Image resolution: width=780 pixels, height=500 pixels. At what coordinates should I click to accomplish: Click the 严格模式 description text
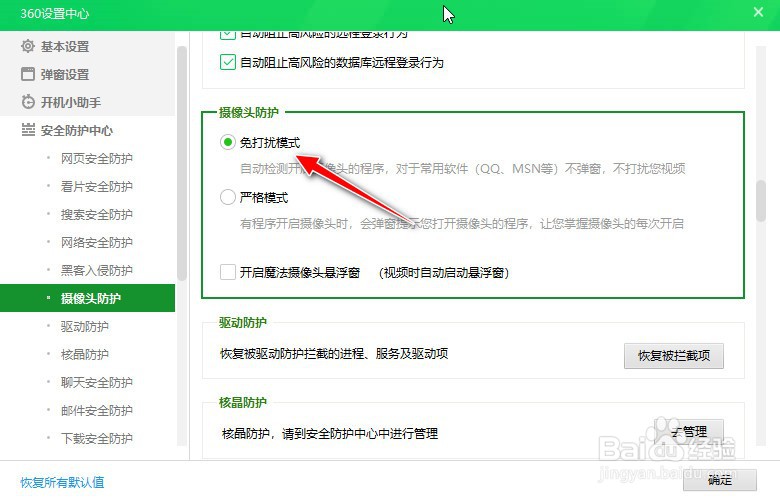click(462, 223)
